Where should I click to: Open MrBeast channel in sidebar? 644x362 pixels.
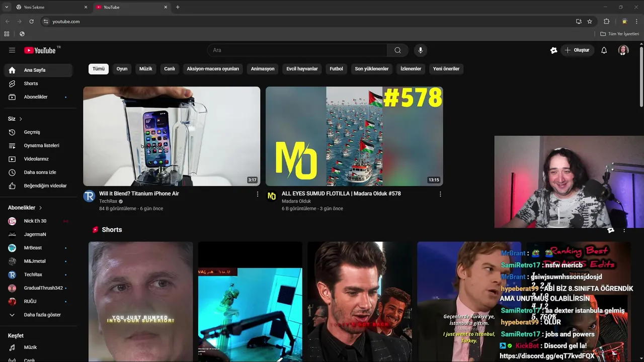(x=38, y=248)
